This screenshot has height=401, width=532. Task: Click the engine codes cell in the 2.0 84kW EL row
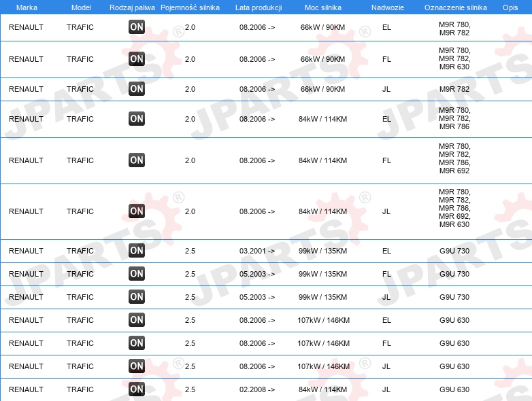click(x=454, y=118)
